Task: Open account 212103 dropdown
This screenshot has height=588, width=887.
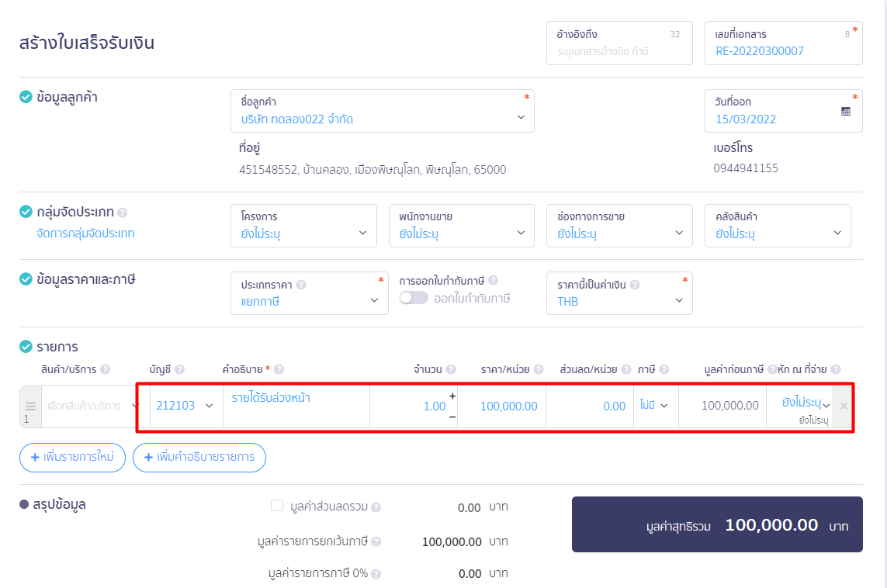Action: (x=185, y=406)
